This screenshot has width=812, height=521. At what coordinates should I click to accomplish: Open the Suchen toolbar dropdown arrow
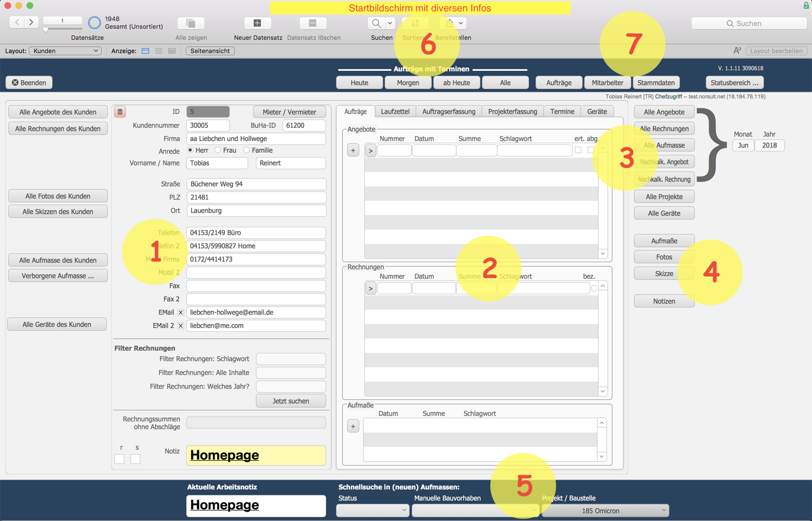(x=390, y=23)
